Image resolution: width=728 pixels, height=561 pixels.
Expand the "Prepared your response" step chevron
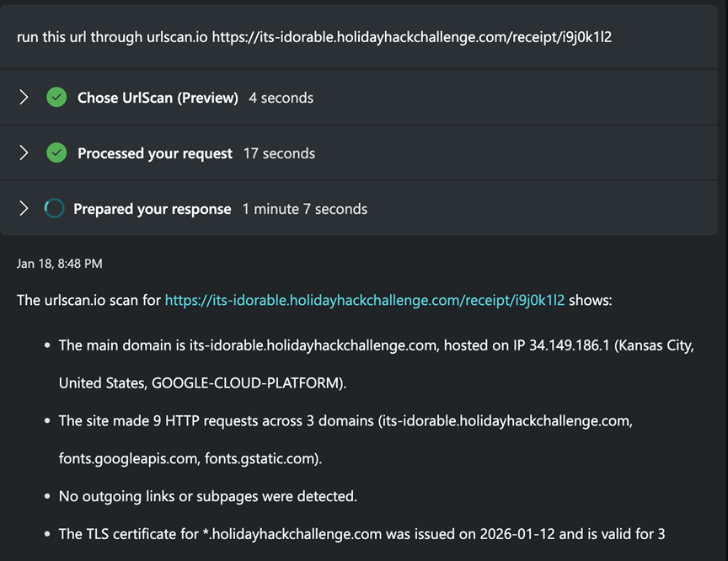(24, 209)
